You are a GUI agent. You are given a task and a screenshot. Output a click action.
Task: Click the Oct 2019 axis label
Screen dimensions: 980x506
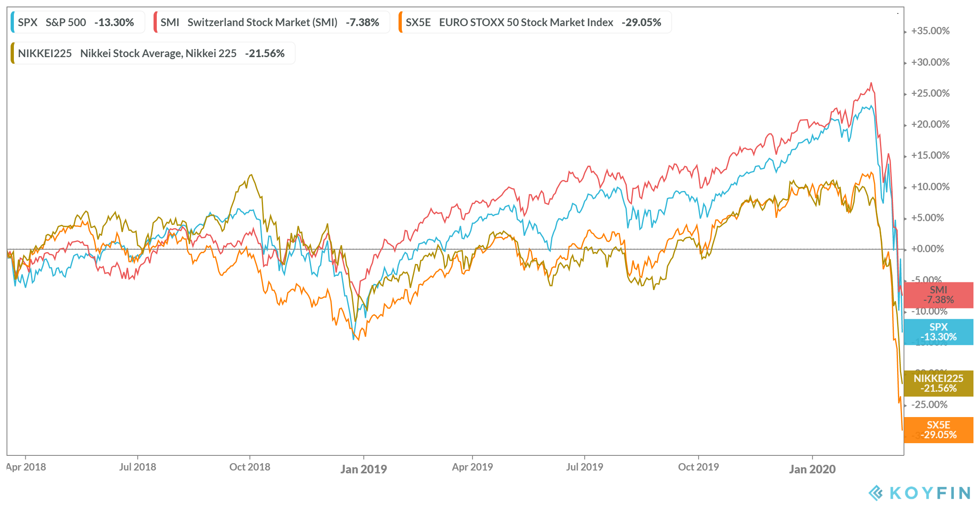coord(699,467)
